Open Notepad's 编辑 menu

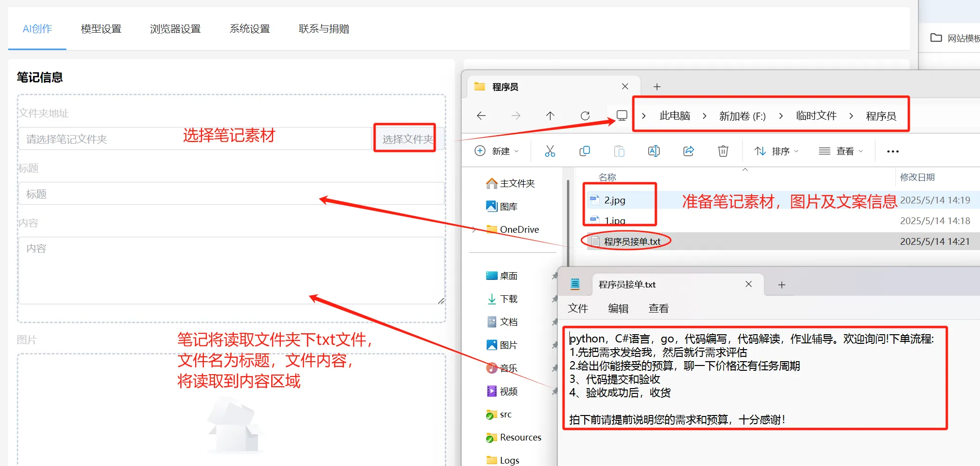618,308
